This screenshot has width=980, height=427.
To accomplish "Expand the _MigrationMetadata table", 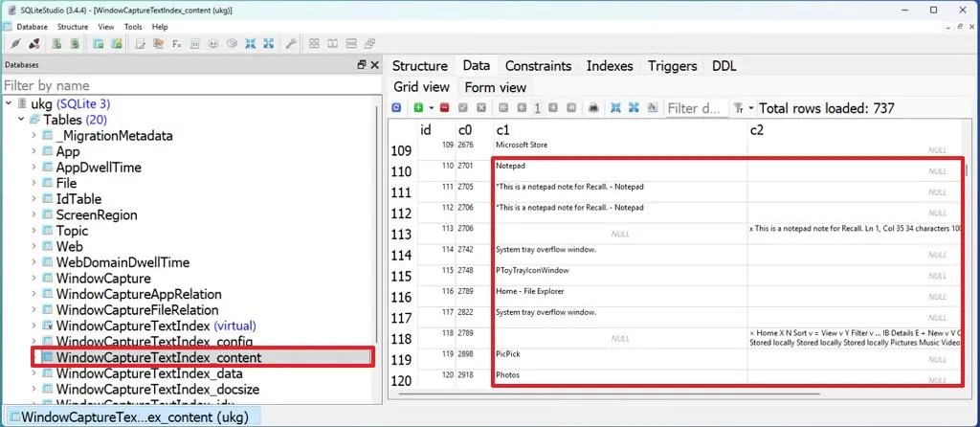I will (x=33, y=135).
